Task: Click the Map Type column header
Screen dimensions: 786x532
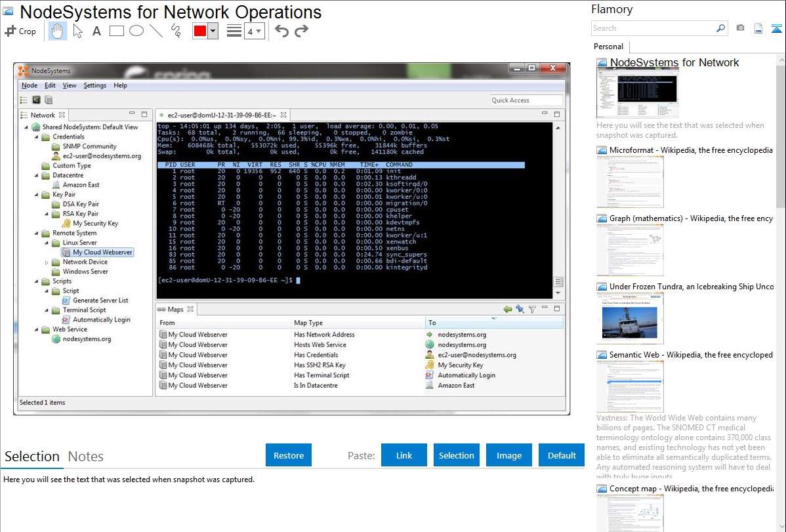Action: (358, 323)
